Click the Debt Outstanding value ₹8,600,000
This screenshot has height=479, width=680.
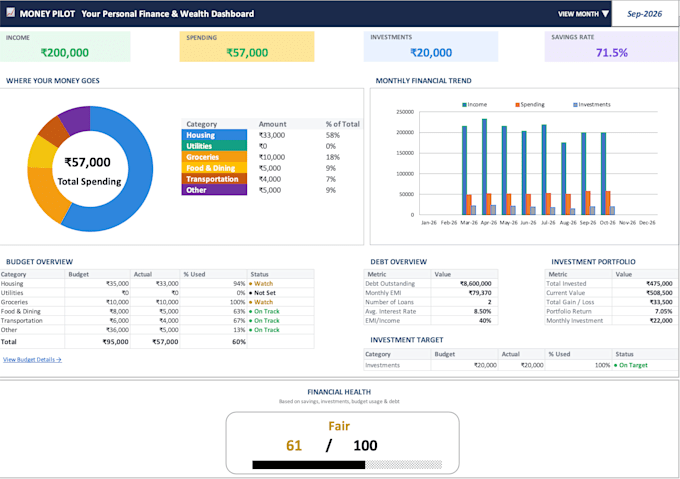pos(475,283)
